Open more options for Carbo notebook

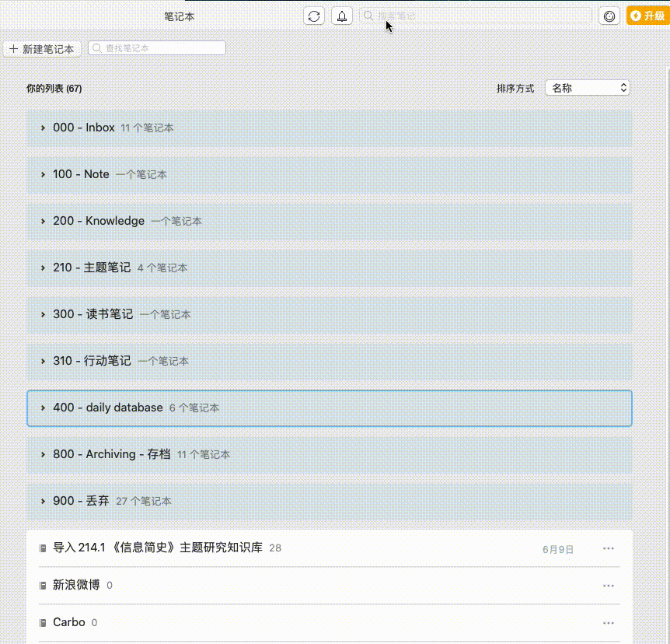click(608, 623)
